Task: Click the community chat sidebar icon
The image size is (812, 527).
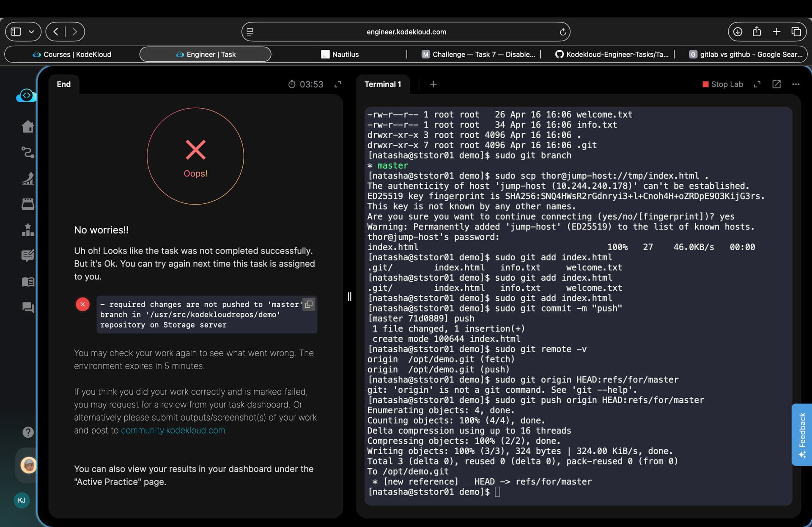Action: 28,307
